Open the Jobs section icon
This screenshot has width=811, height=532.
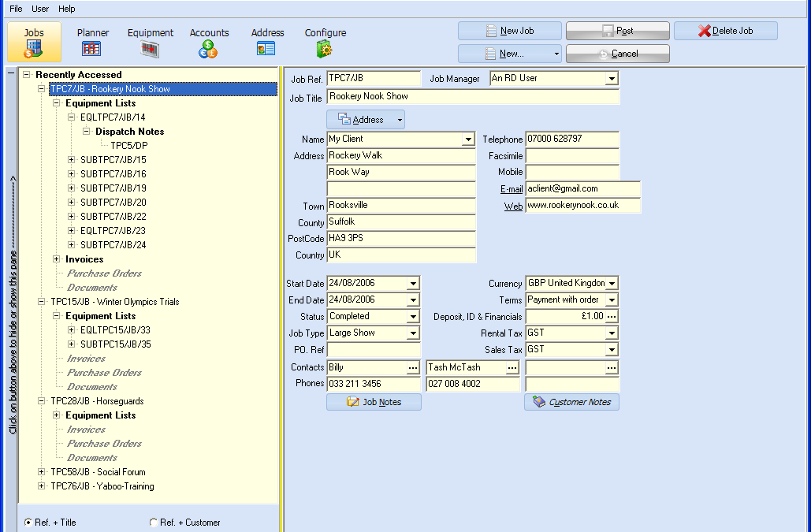pyautogui.click(x=34, y=49)
